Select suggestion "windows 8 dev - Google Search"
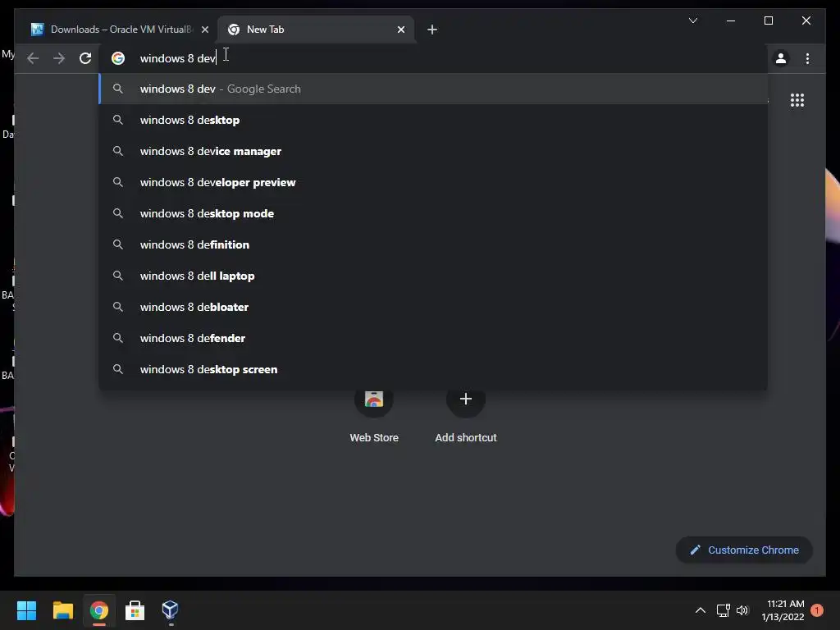Viewport: 840px width, 630px height. point(433,89)
